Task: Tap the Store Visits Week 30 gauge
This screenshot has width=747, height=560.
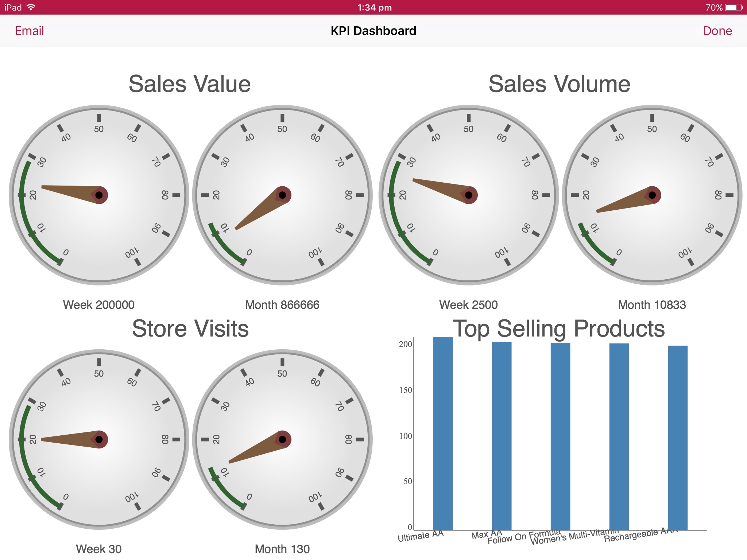Action: tap(99, 440)
